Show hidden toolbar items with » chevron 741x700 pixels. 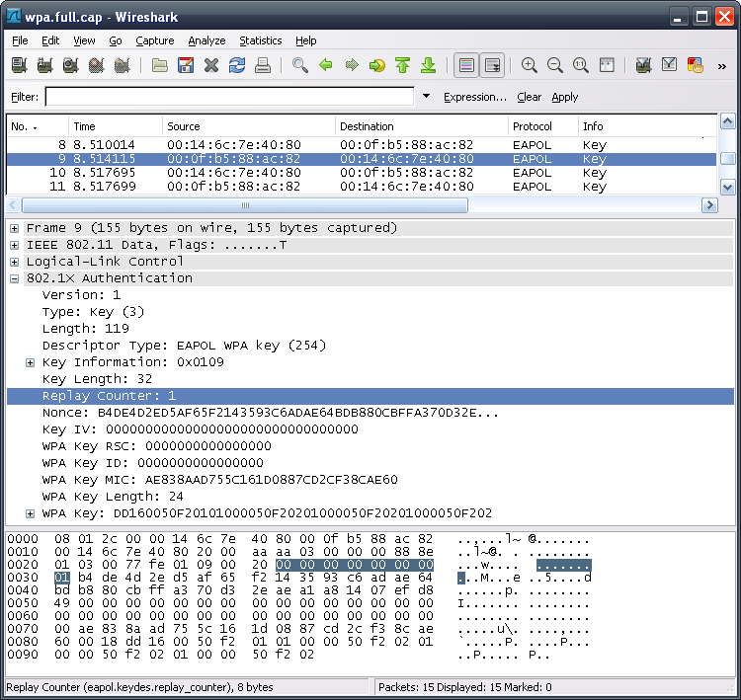click(721, 66)
